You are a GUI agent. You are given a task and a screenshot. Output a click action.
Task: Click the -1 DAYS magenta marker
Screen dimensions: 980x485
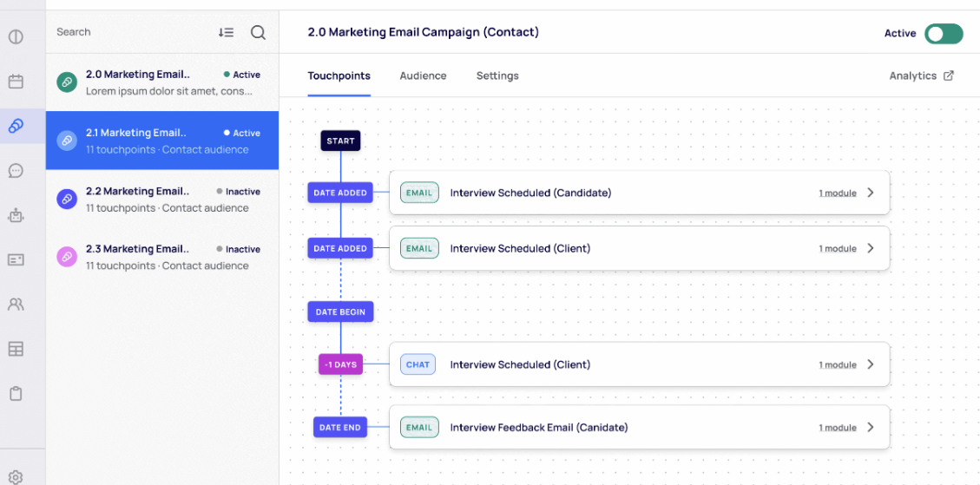click(340, 364)
